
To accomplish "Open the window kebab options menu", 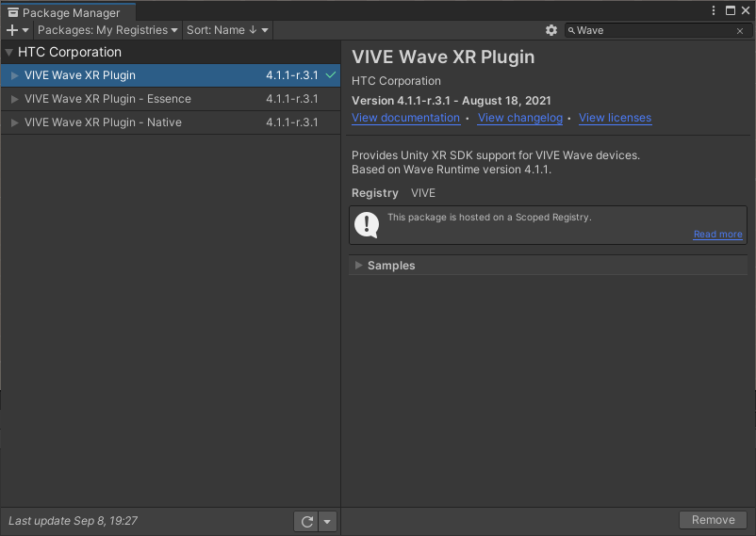I will pos(714,10).
